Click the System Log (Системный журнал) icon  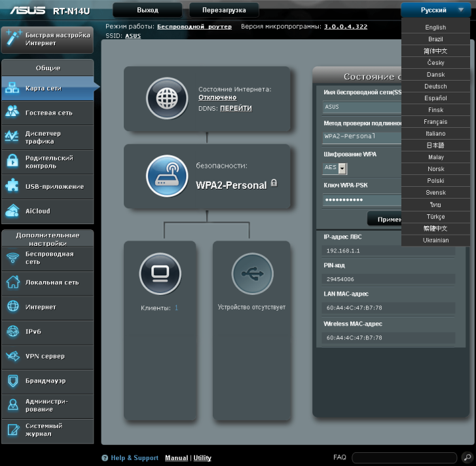(x=13, y=429)
